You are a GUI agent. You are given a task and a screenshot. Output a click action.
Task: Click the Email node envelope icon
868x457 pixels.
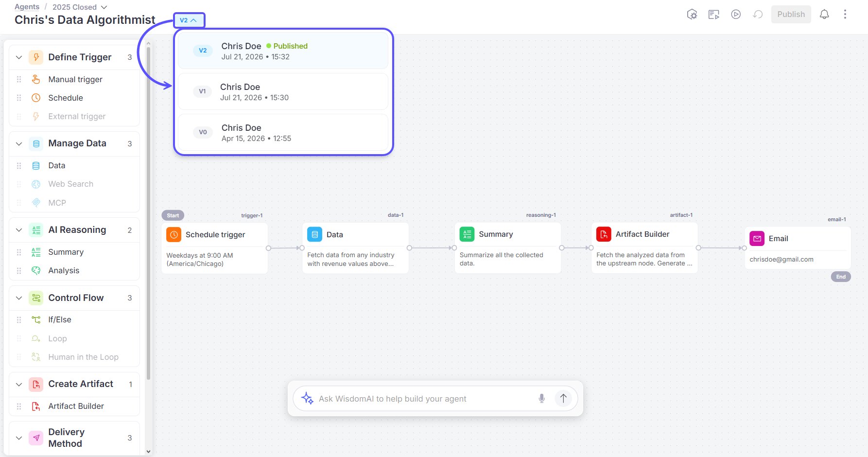click(757, 239)
